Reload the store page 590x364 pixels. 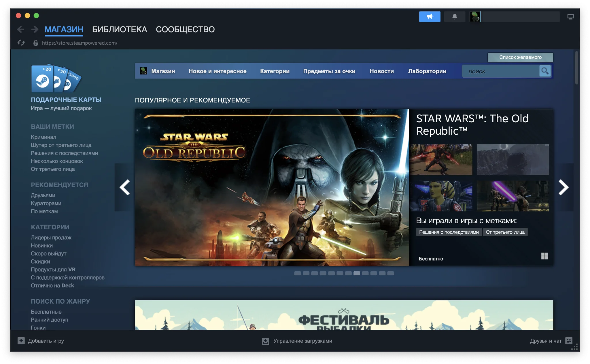tap(21, 43)
